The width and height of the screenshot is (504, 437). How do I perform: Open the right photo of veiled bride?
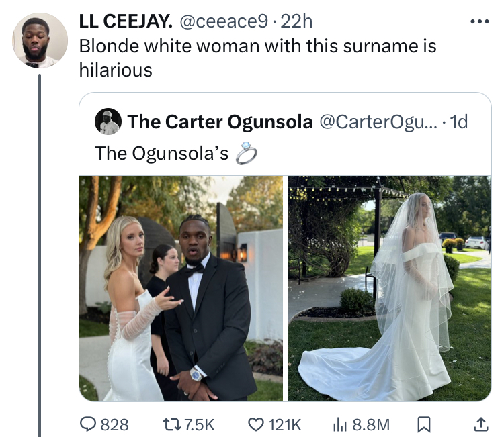(390, 288)
